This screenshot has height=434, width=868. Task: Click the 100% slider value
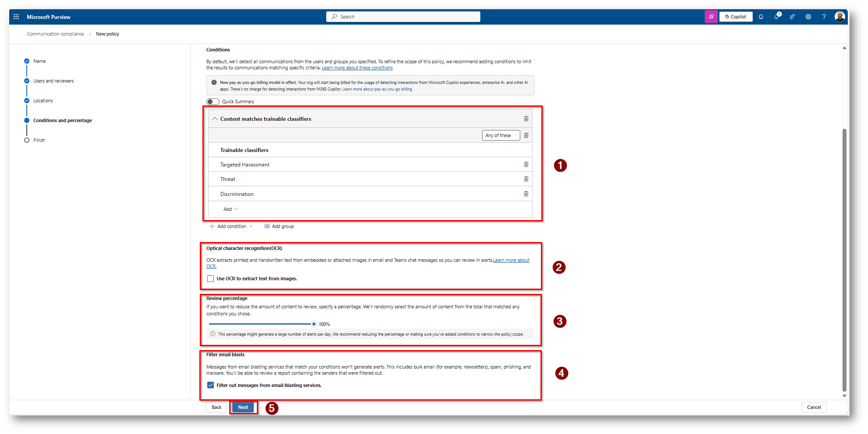(324, 324)
